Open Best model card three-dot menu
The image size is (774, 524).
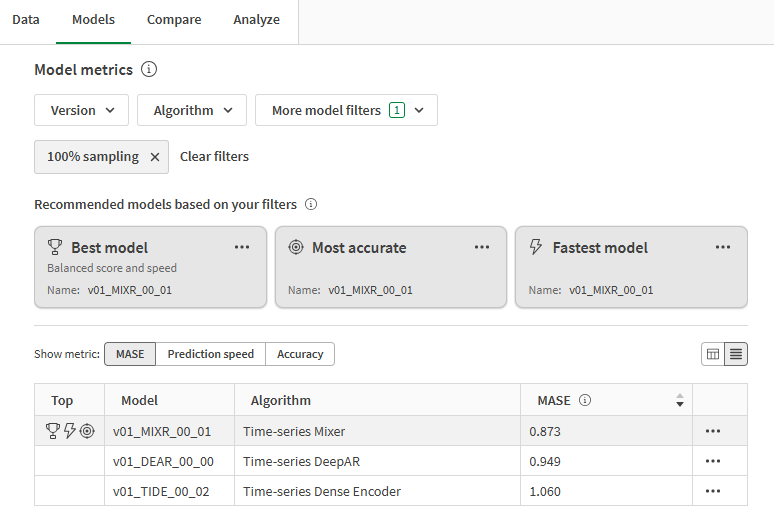[x=242, y=247]
